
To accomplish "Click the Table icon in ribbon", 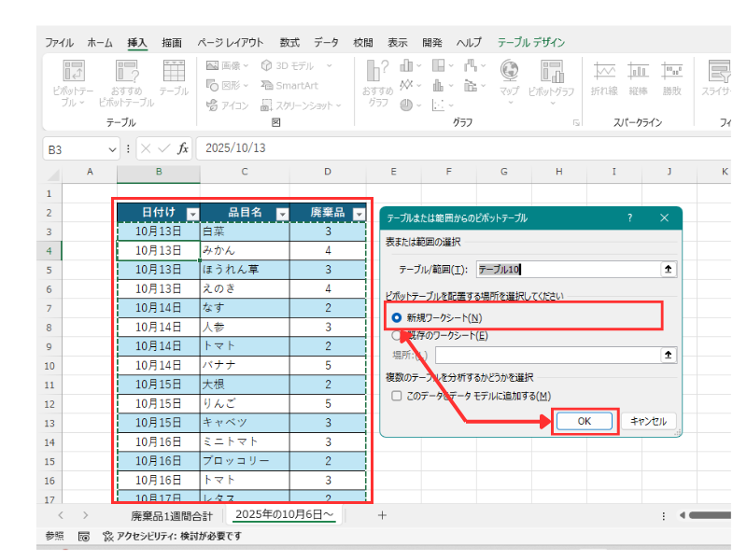I will 173,73.
